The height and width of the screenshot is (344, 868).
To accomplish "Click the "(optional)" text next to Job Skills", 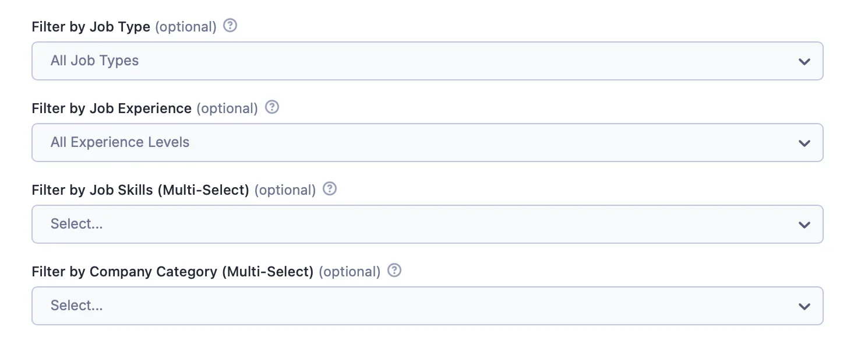I will tap(285, 190).
